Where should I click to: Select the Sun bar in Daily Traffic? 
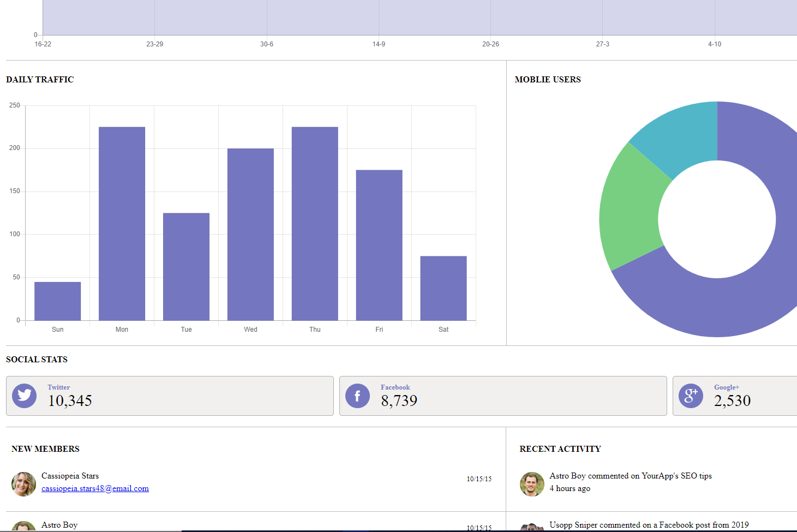point(58,301)
